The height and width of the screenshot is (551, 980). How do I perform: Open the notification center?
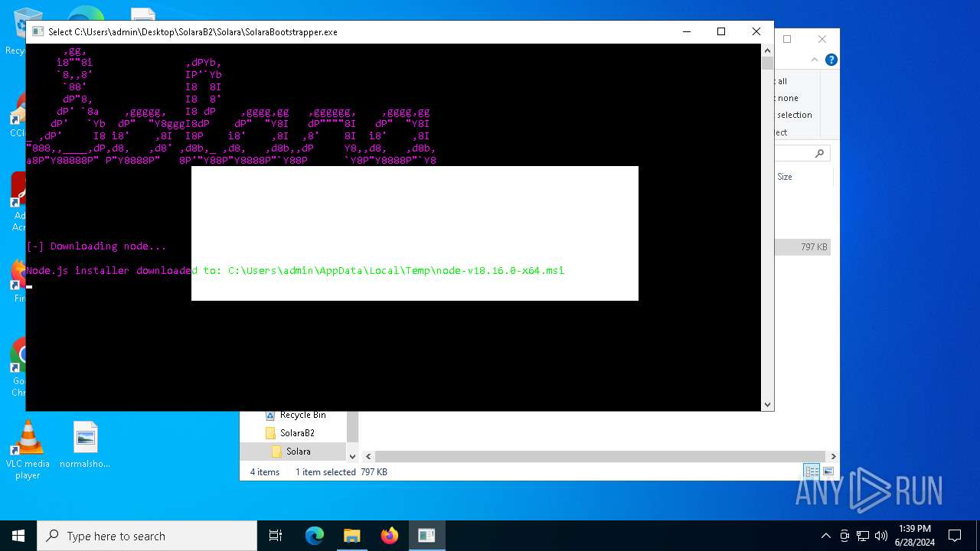click(955, 536)
